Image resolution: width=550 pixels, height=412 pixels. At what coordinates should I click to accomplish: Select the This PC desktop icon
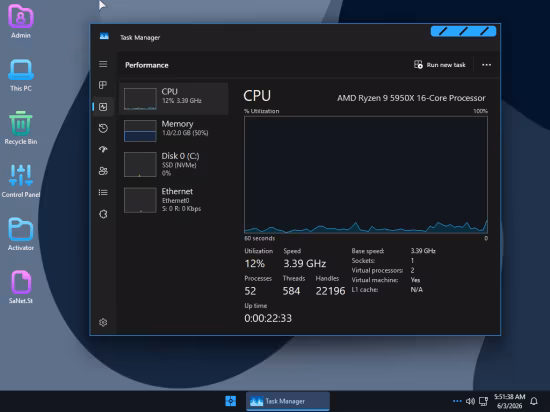tap(21, 75)
